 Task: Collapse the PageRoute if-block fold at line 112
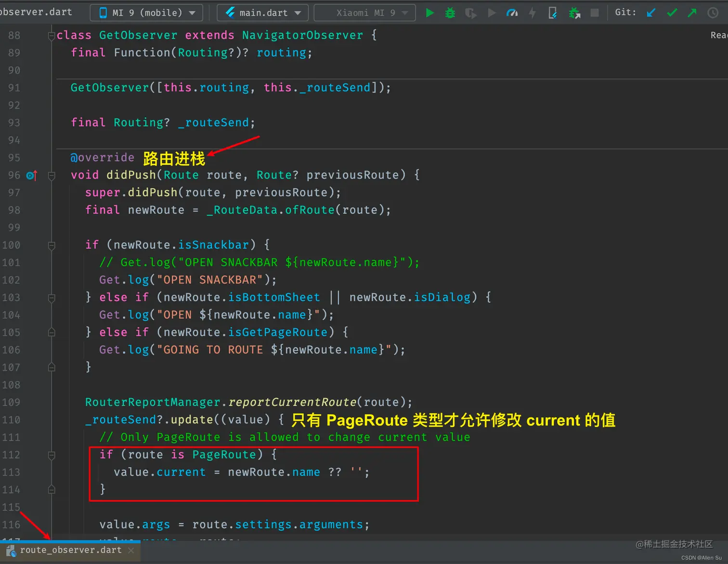52,455
